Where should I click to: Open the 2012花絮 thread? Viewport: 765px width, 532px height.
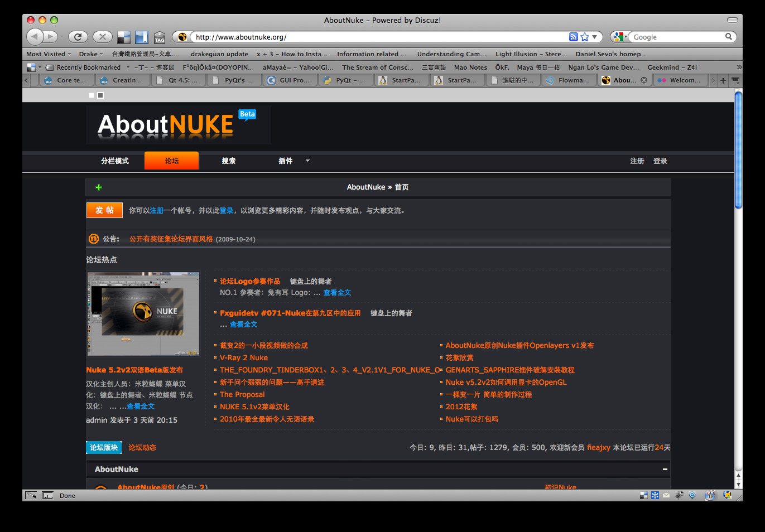[461, 407]
